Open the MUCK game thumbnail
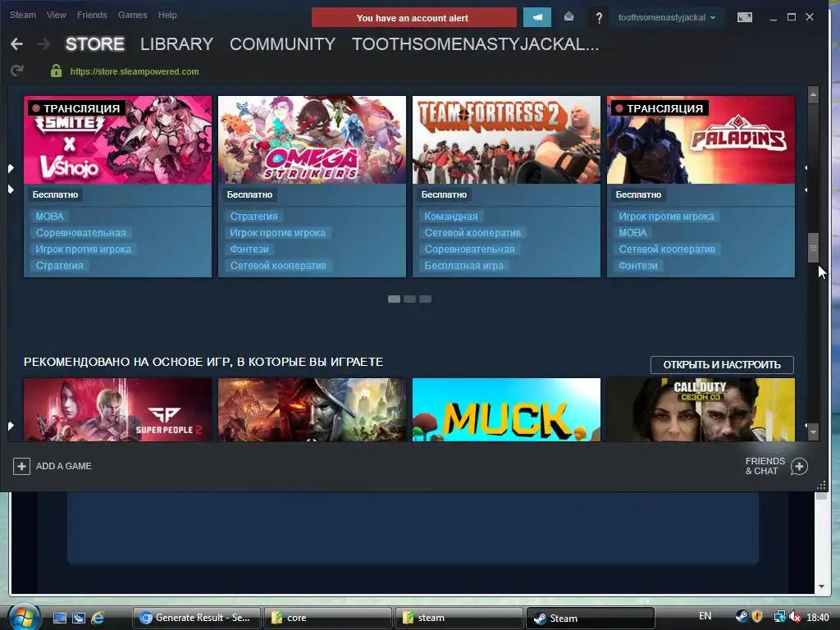Screen dimensions: 840x630 (506, 410)
